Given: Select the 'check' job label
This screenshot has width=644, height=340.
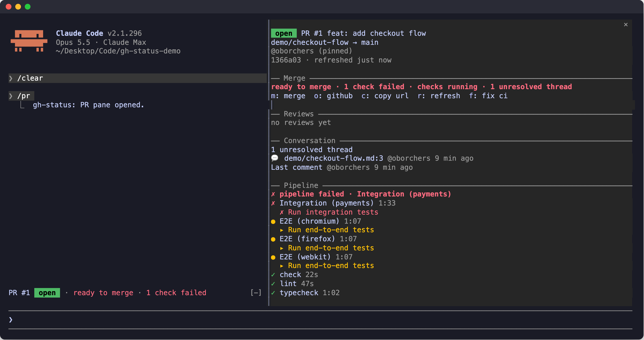Looking at the screenshot, I should 290,275.
